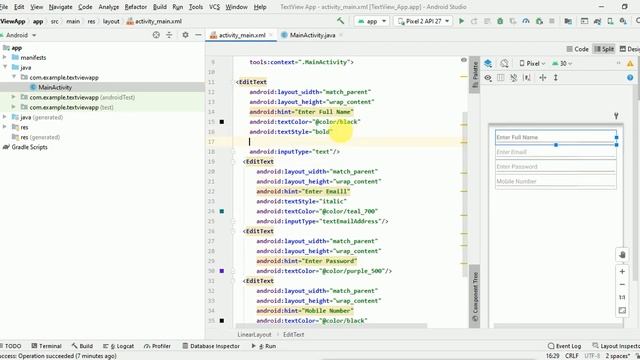
Task: Open the Project panel gear settings
Action: pyautogui.click(x=185, y=35)
